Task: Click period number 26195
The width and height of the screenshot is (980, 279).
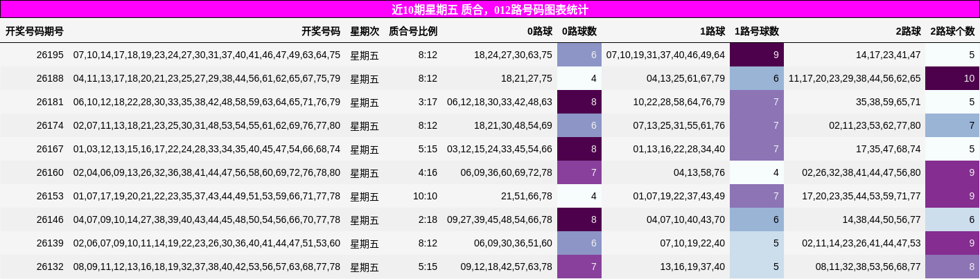Action: pyautogui.click(x=50, y=55)
